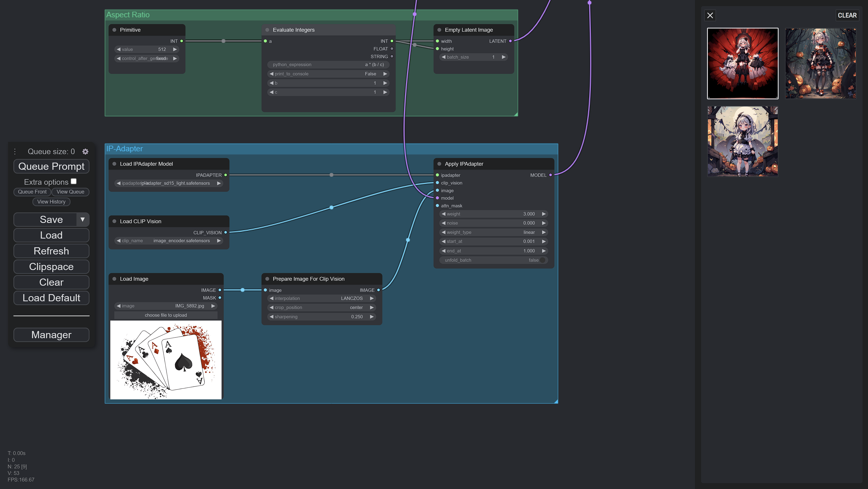Close the image history panel with the X
Image resolution: width=868 pixels, height=489 pixels.
tap(710, 16)
